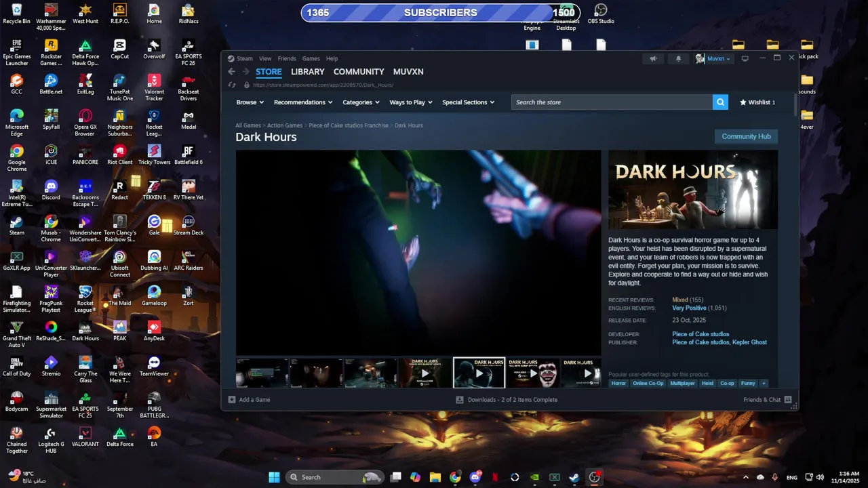Select the Online Co-Op tag

tap(648, 384)
